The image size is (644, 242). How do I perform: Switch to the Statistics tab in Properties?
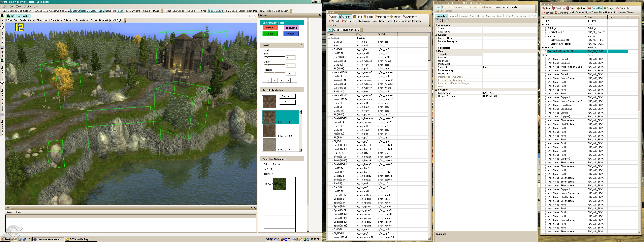click(x=490, y=16)
